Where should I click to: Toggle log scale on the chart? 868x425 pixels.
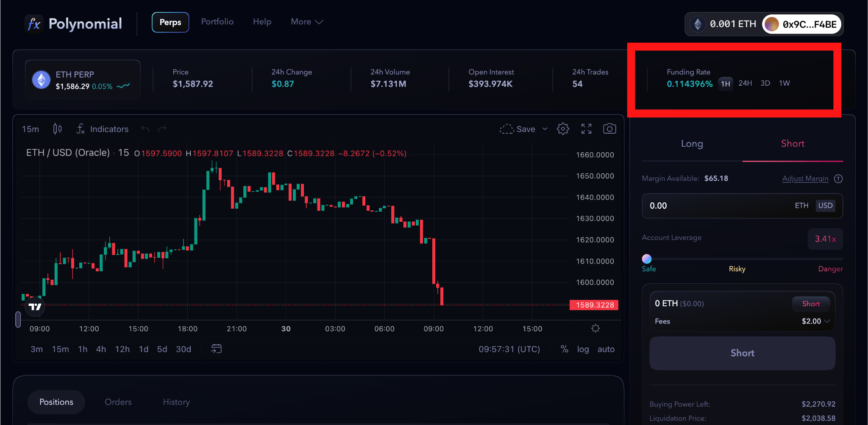click(x=583, y=349)
